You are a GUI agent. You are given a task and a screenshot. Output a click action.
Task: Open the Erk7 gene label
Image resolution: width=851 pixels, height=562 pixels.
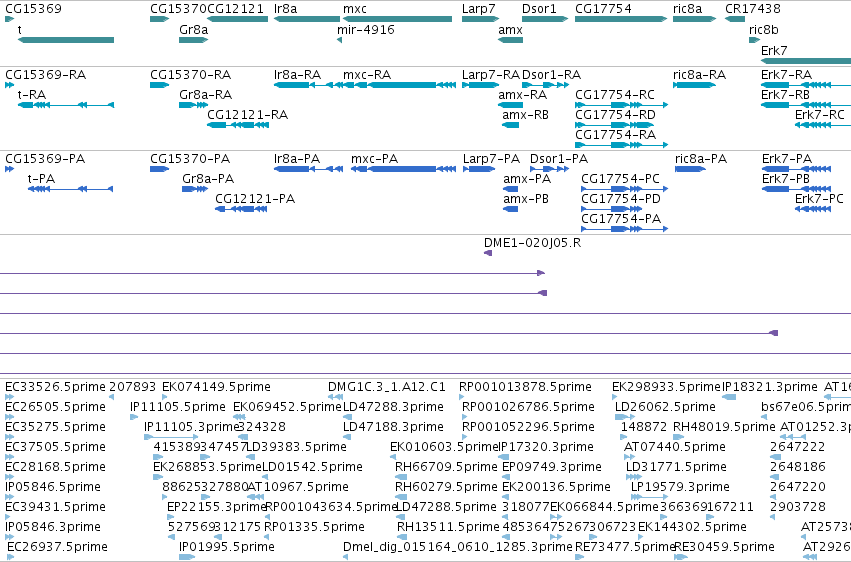[x=774, y=50]
